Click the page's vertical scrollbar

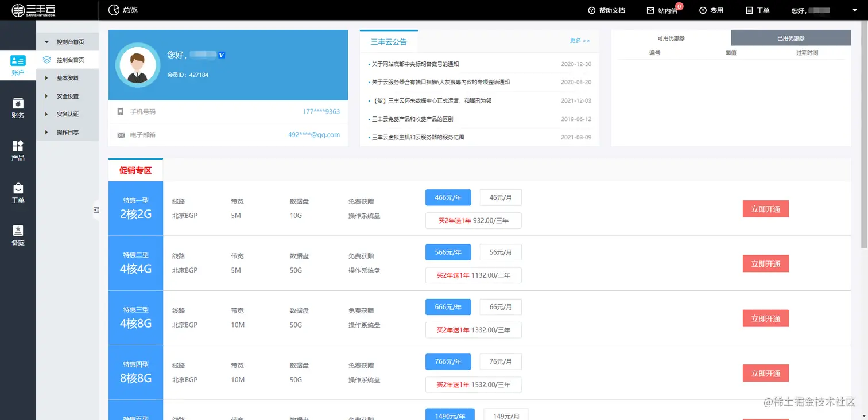click(x=865, y=135)
